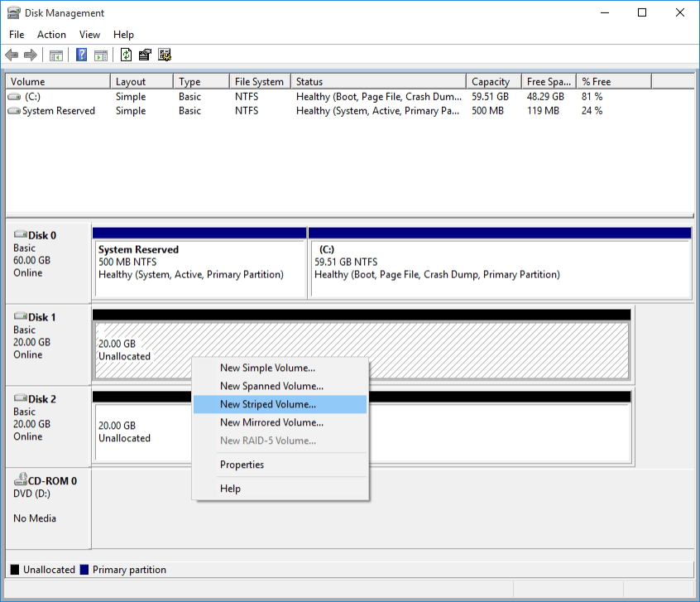Viewport: 700px width, 602px height.
Task: Click the '500 MB' capacity cell
Action: [487, 111]
